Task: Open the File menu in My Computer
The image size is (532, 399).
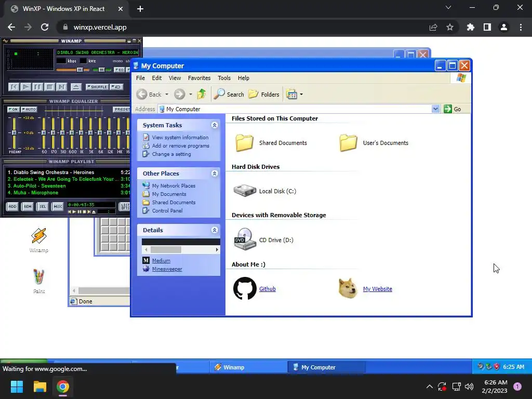Action: tap(140, 78)
